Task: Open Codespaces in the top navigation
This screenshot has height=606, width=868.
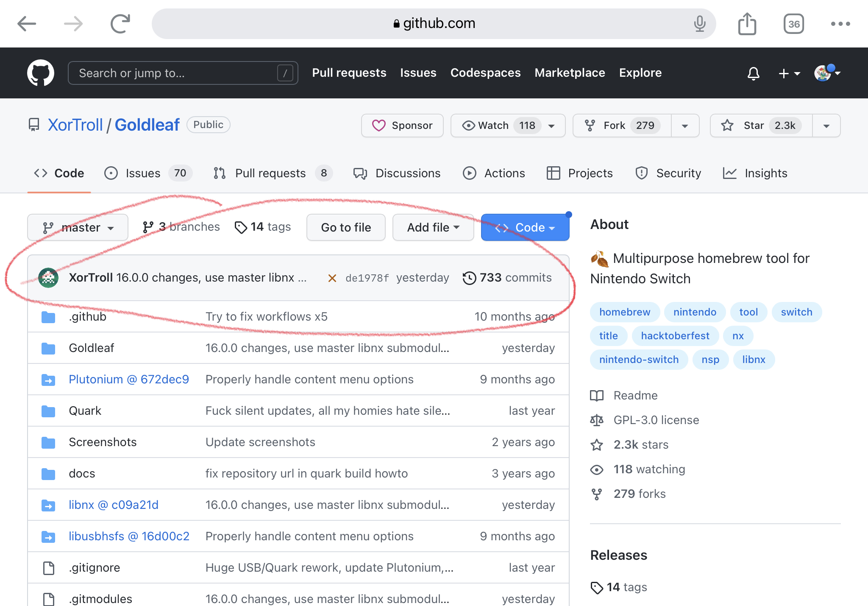Action: pos(485,73)
